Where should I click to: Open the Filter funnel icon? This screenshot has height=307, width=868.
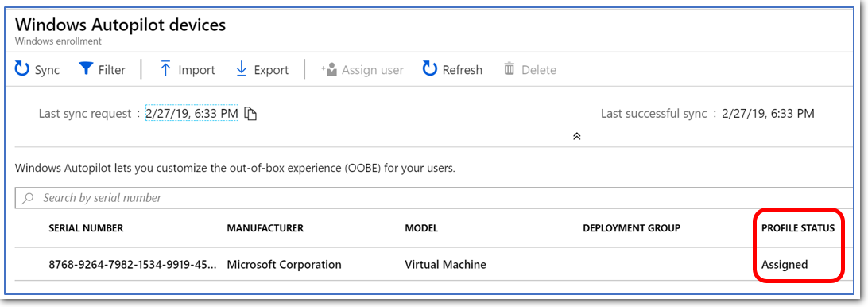click(x=85, y=69)
